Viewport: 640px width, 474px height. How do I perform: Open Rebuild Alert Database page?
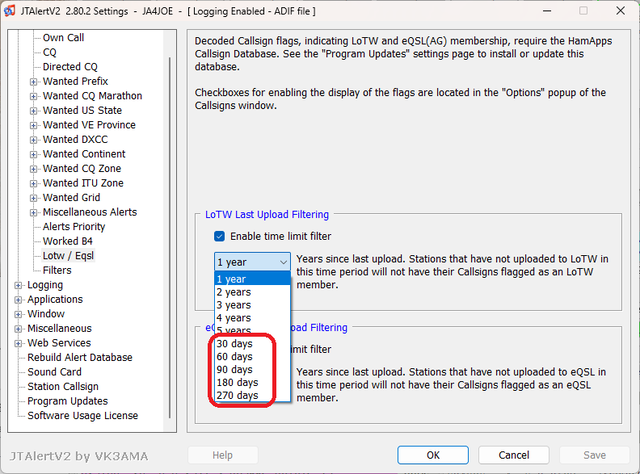point(80,358)
